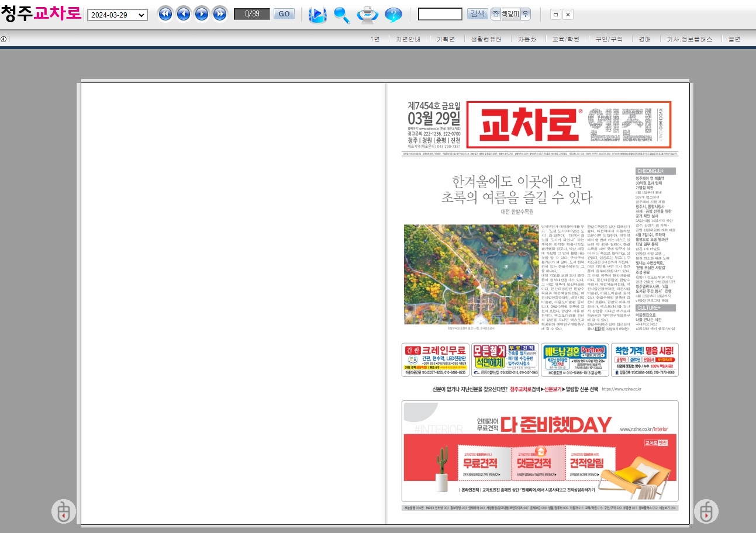Open the date dropdown showing 2024-03-29
Viewport: 756px width, 533px height.
click(x=118, y=15)
